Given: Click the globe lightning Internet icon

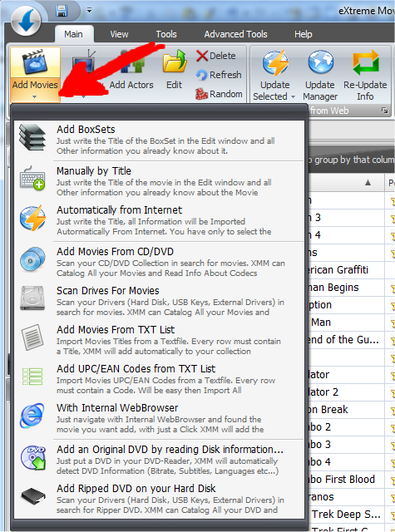Looking at the screenshot, I should 32,218.
